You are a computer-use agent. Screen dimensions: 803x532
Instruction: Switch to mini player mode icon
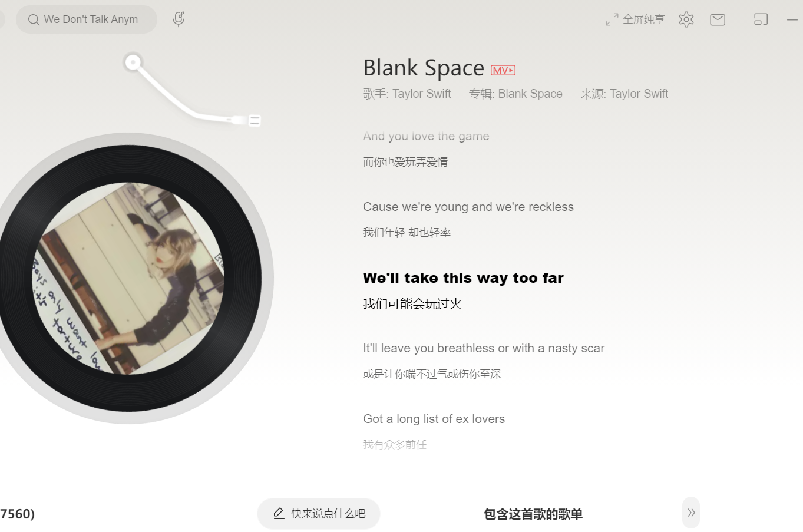coord(761,19)
